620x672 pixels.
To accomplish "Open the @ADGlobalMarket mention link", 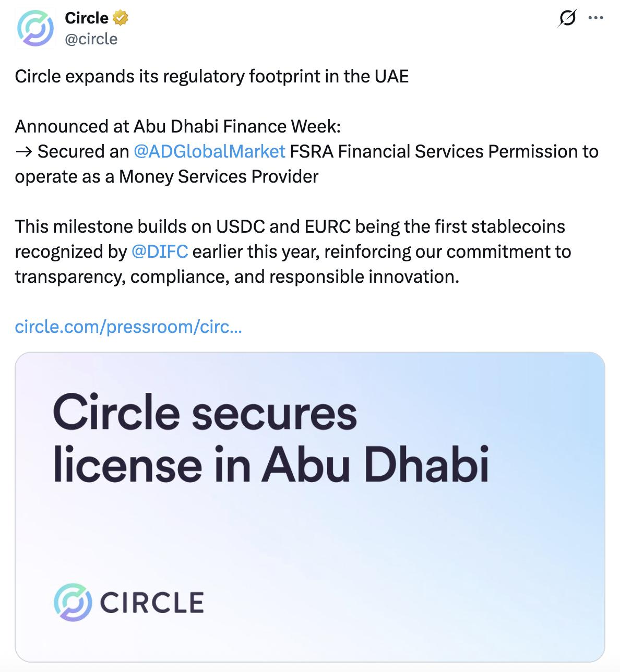I will (x=209, y=152).
